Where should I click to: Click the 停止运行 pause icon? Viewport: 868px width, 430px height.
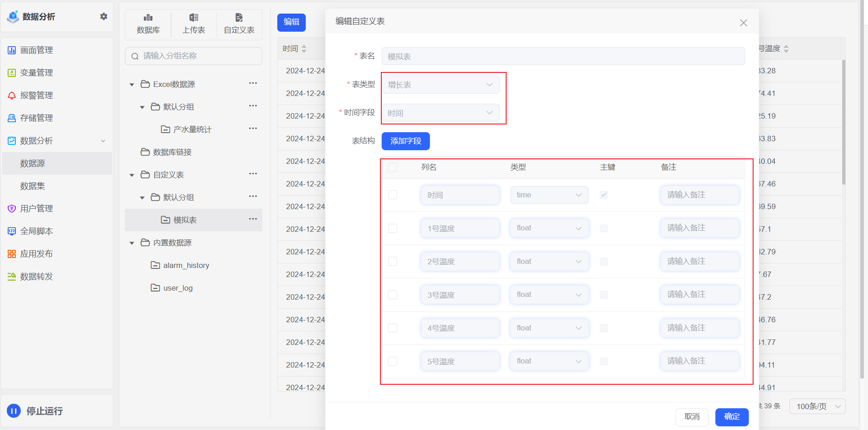pos(14,411)
